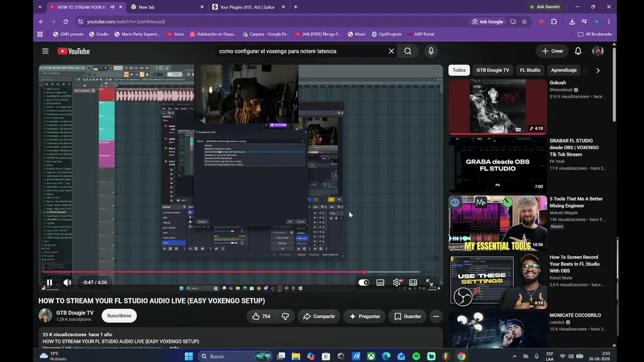Viewport: 644px width, 362px height.
Task: Open the Chrome extensions puzzle icon
Action: point(554,22)
